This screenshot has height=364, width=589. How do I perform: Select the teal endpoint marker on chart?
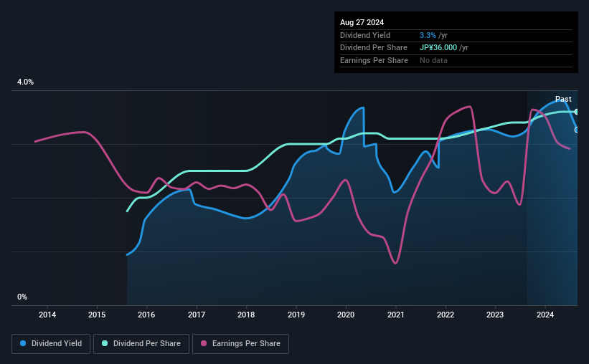point(577,112)
